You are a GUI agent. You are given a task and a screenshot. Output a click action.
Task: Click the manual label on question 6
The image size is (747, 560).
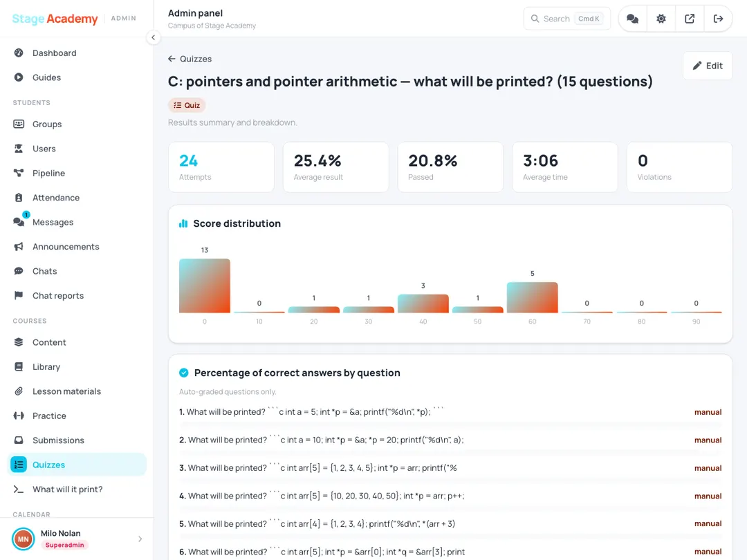(x=708, y=552)
